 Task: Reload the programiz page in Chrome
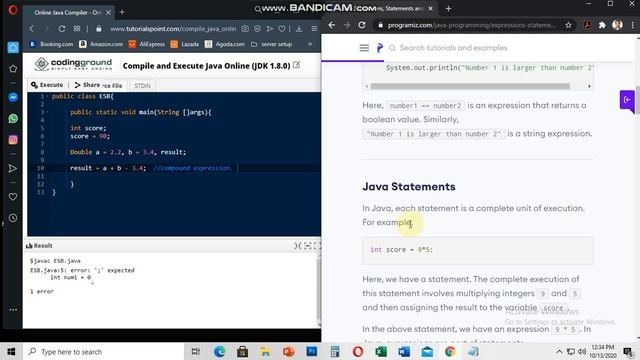click(362, 25)
